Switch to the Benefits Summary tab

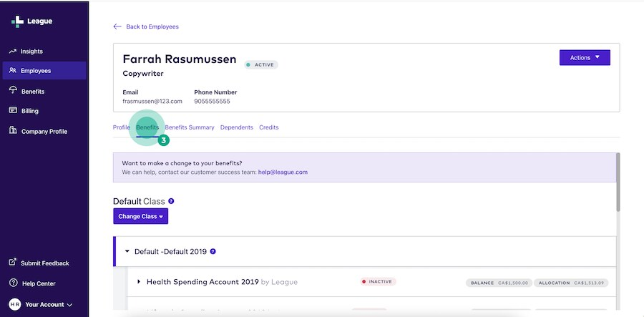point(190,127)
